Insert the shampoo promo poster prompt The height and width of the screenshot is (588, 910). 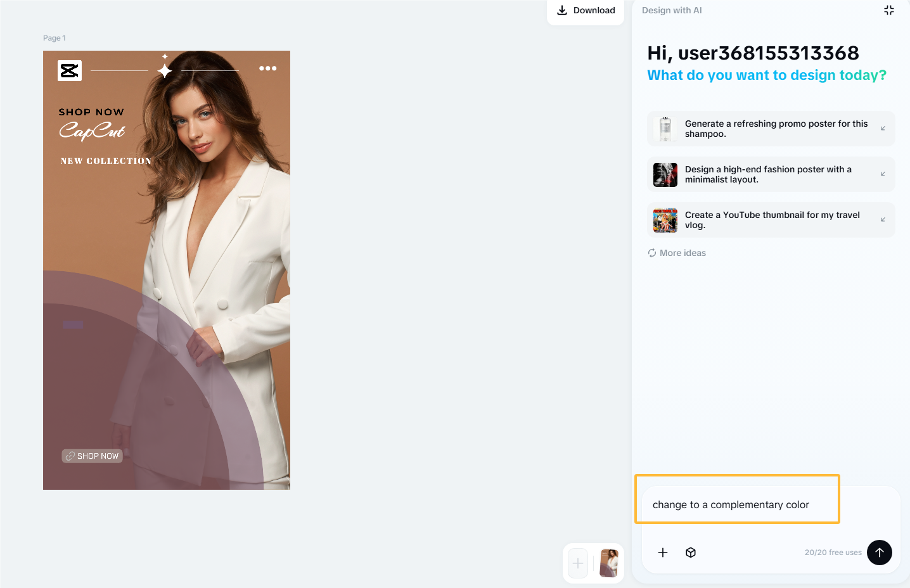883,128
